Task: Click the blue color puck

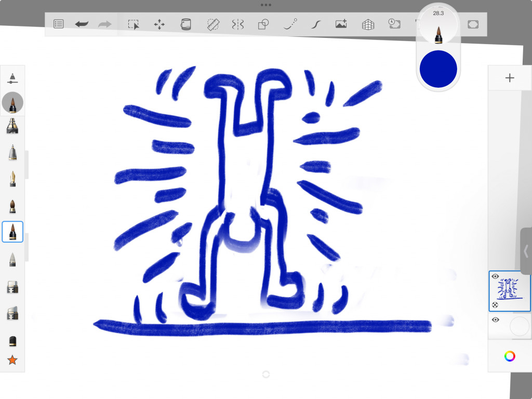Action: (x=438, y=69)
